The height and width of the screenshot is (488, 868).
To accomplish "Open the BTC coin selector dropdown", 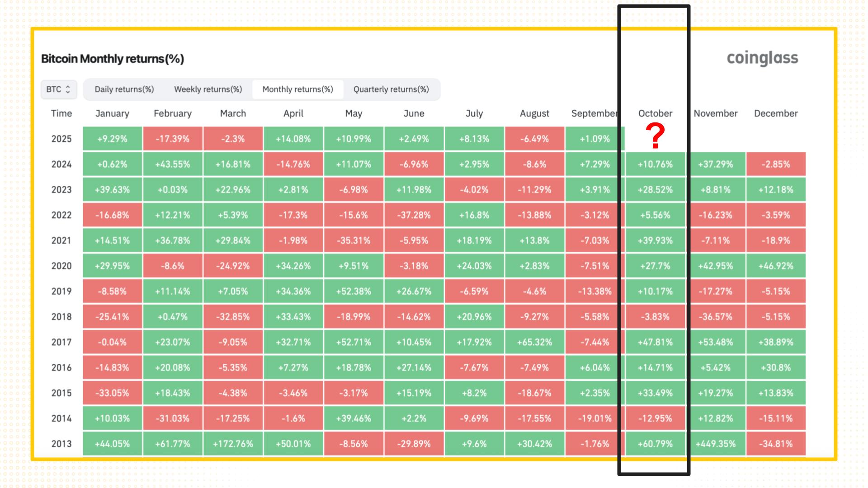I will pos(59,89).
